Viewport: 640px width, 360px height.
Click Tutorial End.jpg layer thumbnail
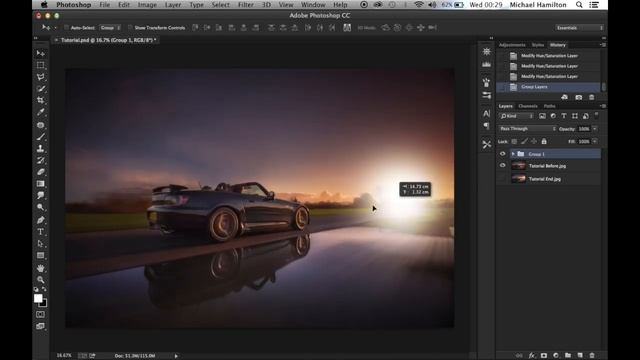518,179
